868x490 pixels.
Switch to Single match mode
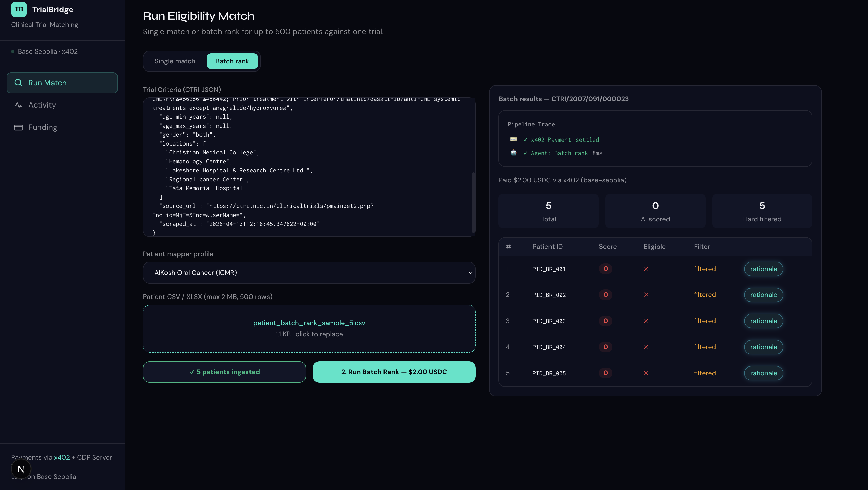pyautogui.click(x=175, y=61)
